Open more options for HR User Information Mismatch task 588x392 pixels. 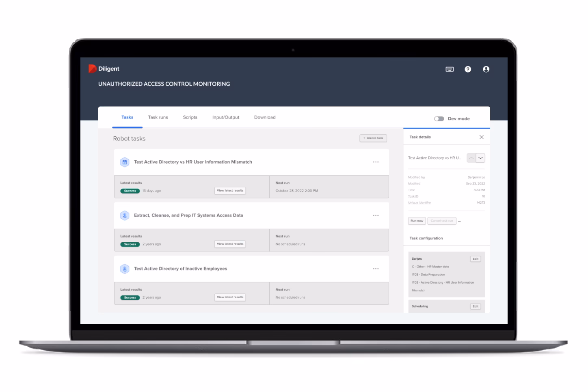(376, 162)
